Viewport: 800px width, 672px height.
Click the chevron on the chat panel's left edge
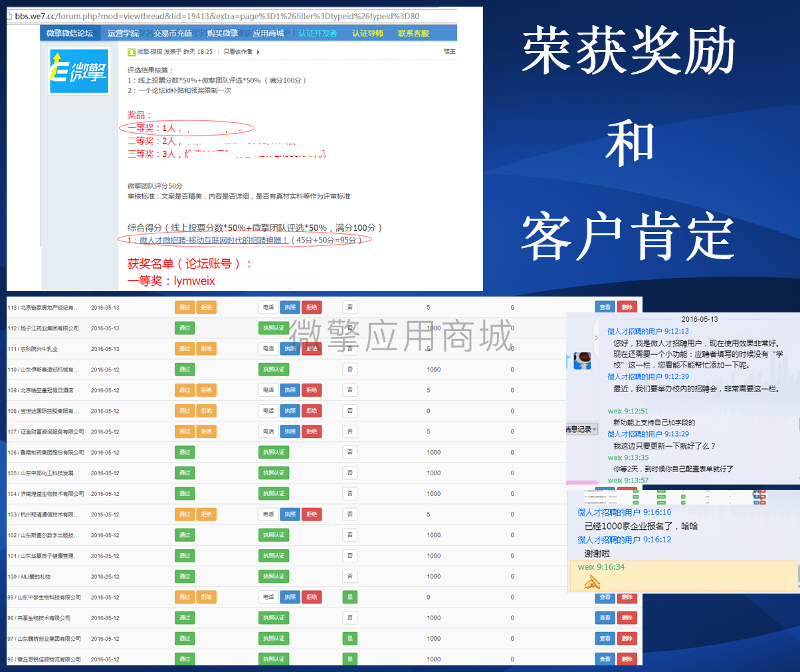pos(596,338)
